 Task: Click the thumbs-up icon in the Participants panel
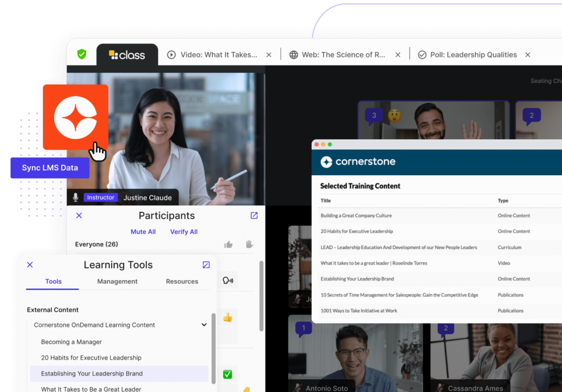[228, 244]
